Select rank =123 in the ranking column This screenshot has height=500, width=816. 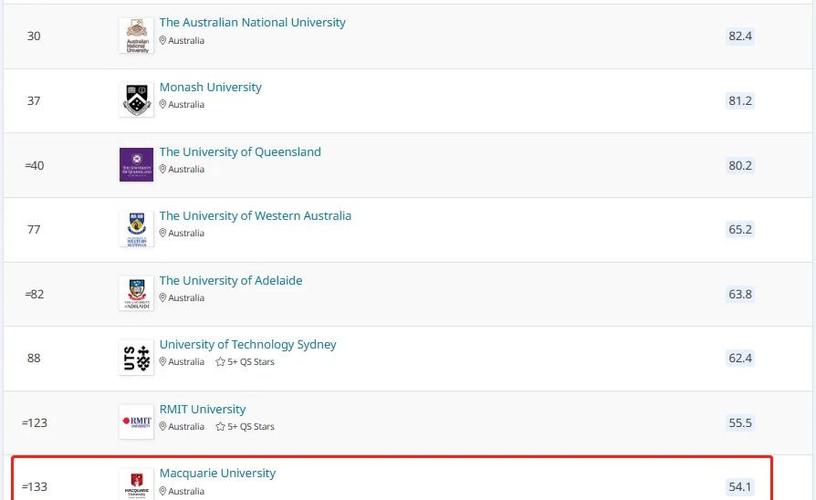(x=34, y=422)
